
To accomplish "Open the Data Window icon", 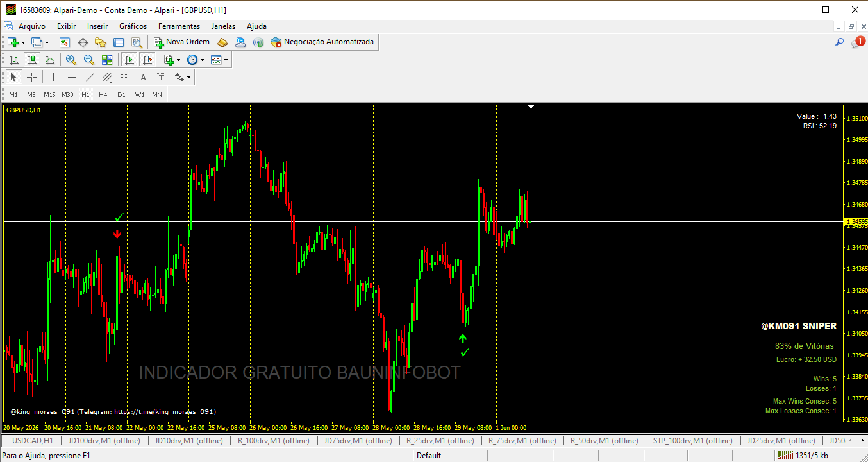I will pyautogui.click(x=83, y=42).
